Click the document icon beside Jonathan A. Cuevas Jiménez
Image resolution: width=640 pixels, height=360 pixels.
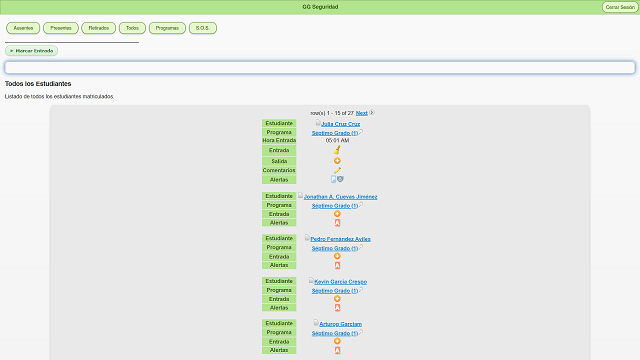(300, 196)
